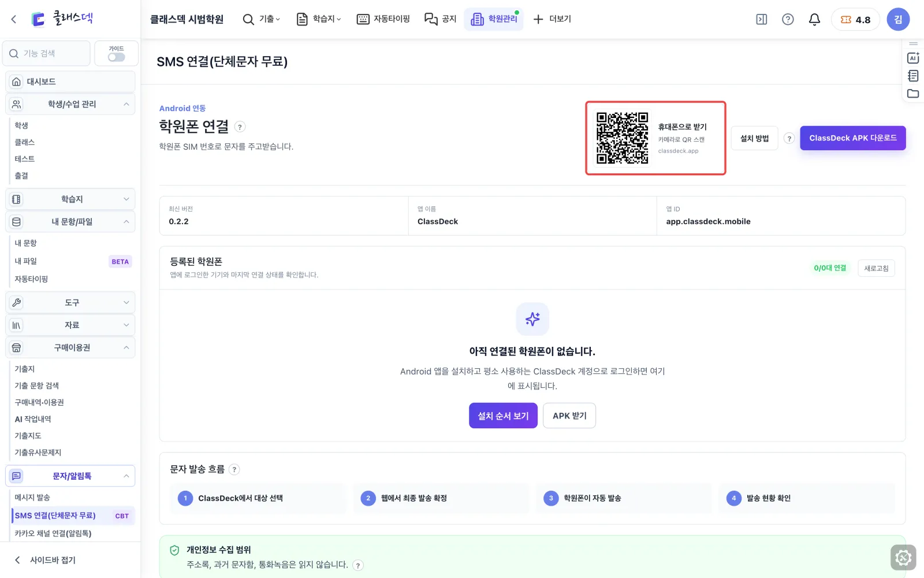Collapse the 학생/수업 관리 section

coord(70,104)
